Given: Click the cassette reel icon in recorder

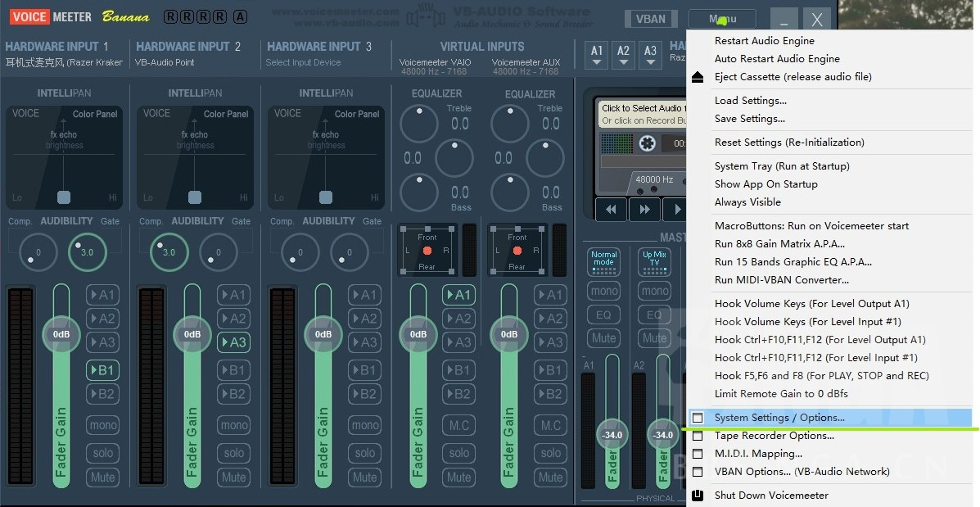Looking at the screenshot, I should tap(647, 144).
